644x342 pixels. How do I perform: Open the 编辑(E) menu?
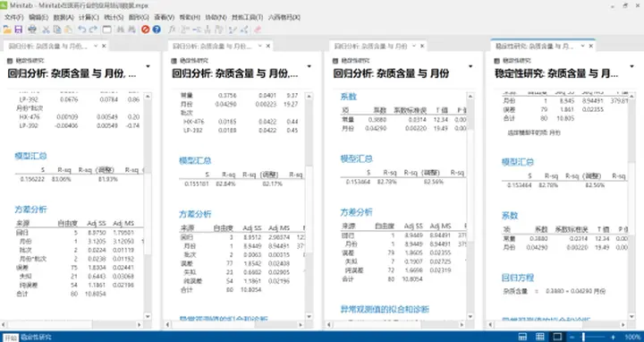[38, 17]
